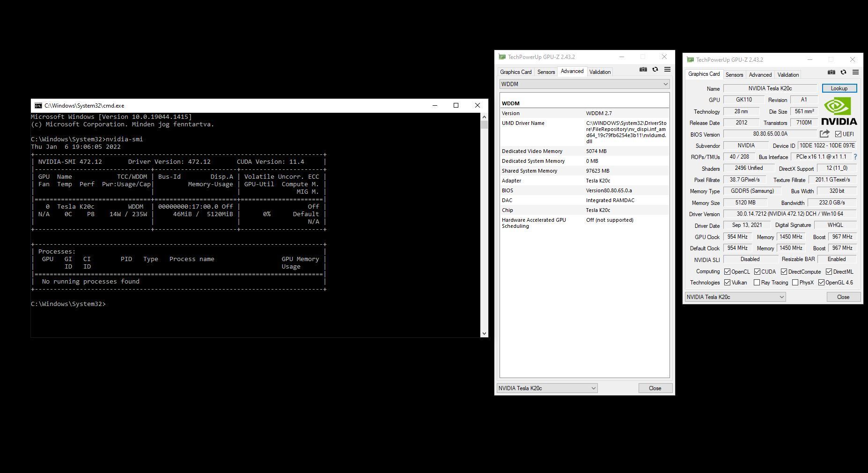The image size is (868, 473).
Task: Open GPU selector dropdown in Graphics Card window
Action: (x=735, y=297)
